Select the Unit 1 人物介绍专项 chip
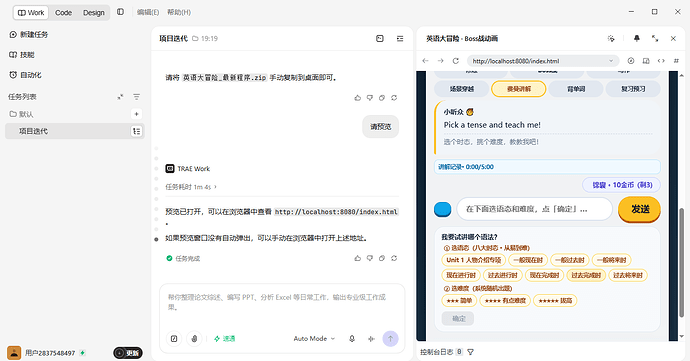The height and width of the screenshot is (361, 690). click(473, 260)
